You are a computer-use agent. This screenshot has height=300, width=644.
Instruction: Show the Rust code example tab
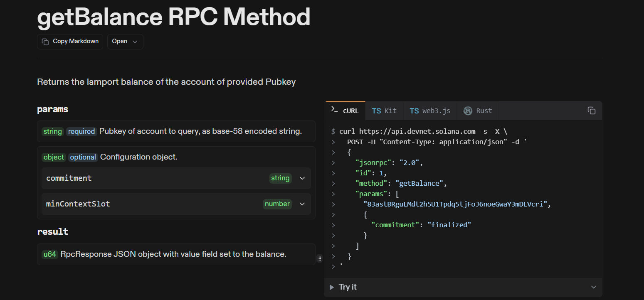click(x=478, y=111)
